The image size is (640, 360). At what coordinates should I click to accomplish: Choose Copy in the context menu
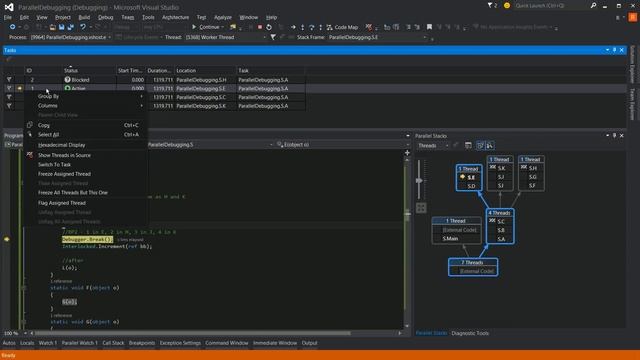pos(86,125)
